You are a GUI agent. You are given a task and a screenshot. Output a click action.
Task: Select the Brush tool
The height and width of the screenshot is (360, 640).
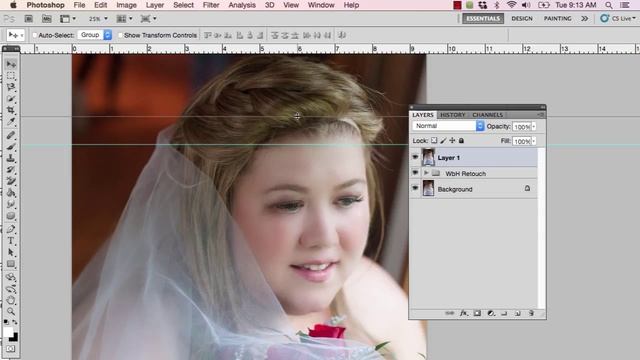coord(11,147)
